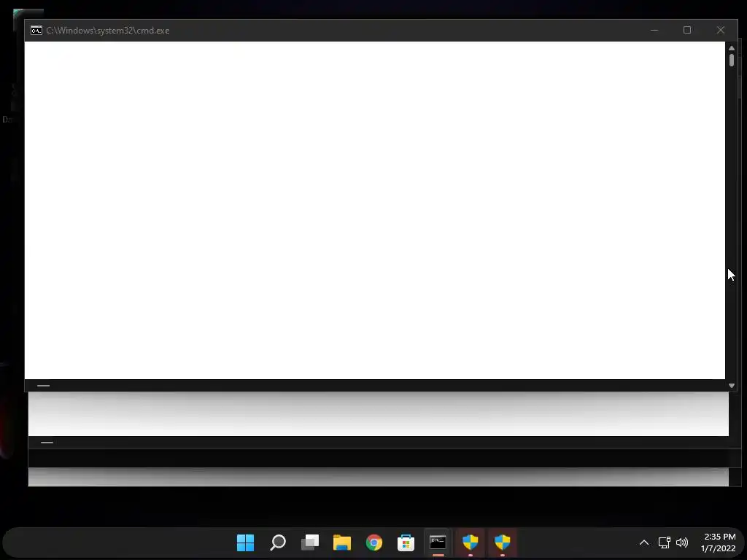Open network status in system tray
The image size is (747, 560).
[x=664, y=542]
